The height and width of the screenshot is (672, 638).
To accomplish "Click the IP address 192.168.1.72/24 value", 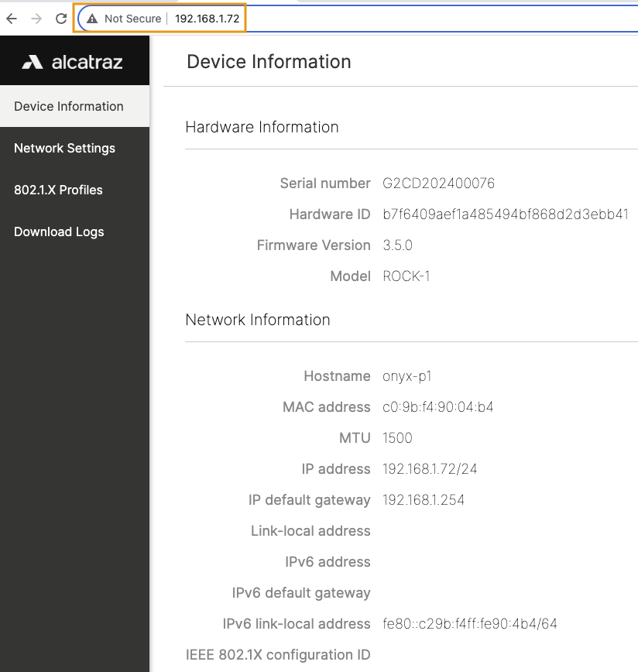I will [x=430, y=468].
